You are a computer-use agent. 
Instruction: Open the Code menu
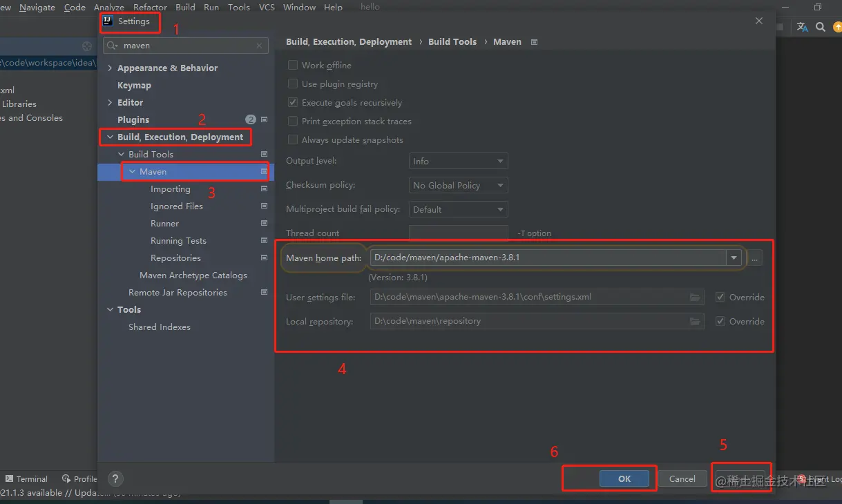[x=75, y=7]
